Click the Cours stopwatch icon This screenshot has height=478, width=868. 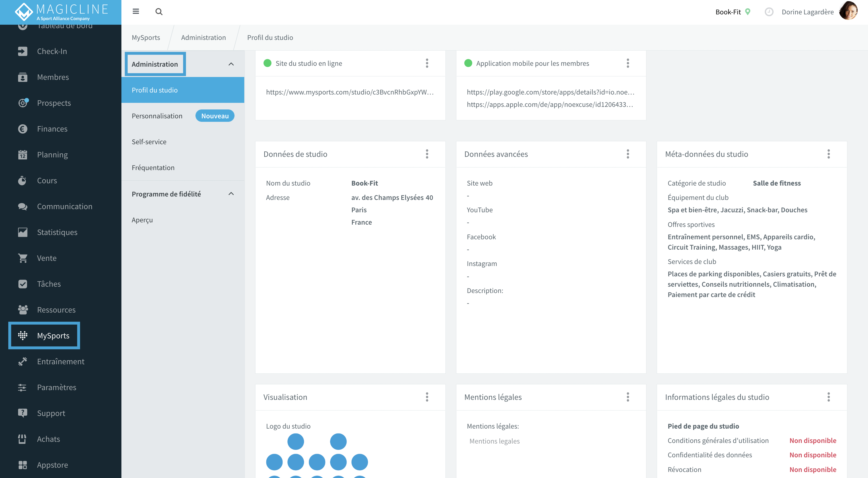(23, 180)
